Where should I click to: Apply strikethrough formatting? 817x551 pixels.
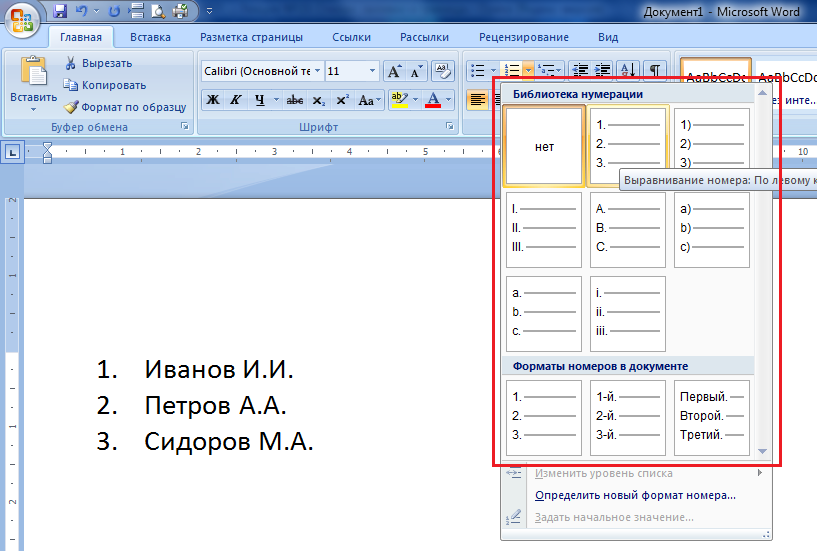point(294,100)
